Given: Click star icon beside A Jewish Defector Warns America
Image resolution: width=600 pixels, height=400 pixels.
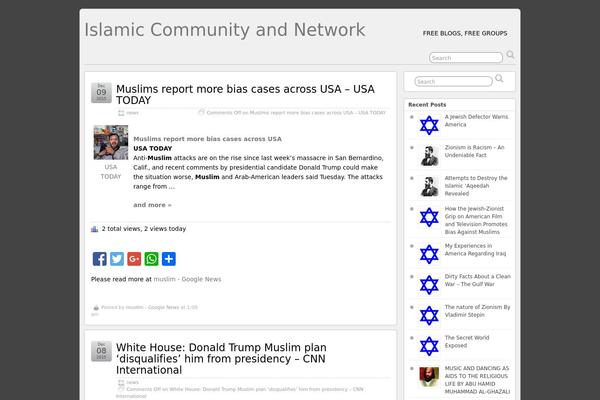Looking at the screenshot, I should click(x=429, y=125).
